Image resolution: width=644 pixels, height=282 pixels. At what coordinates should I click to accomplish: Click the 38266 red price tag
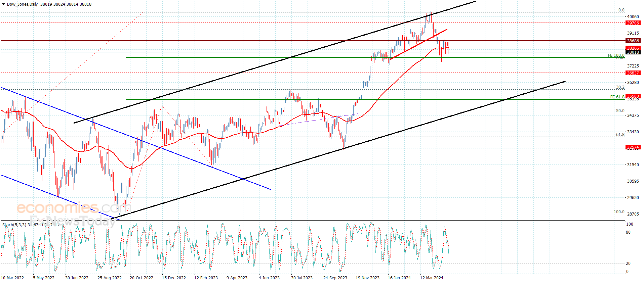click(x=633, y=48)
